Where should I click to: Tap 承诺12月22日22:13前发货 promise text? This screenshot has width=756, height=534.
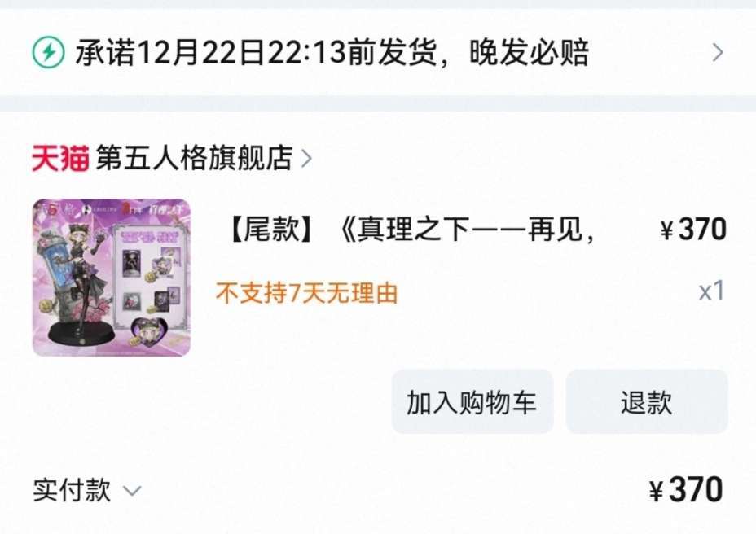[x=256, y=52]
